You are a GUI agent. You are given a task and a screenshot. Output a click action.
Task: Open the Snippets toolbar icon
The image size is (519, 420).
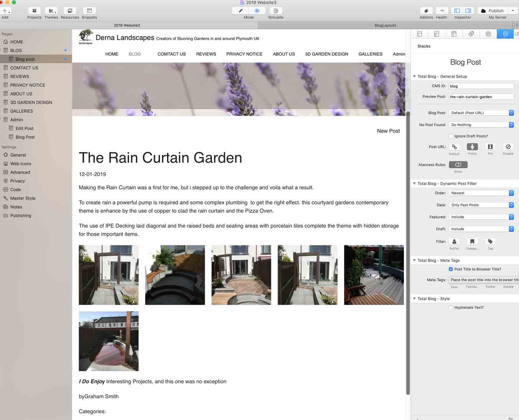tap(89, 11)
